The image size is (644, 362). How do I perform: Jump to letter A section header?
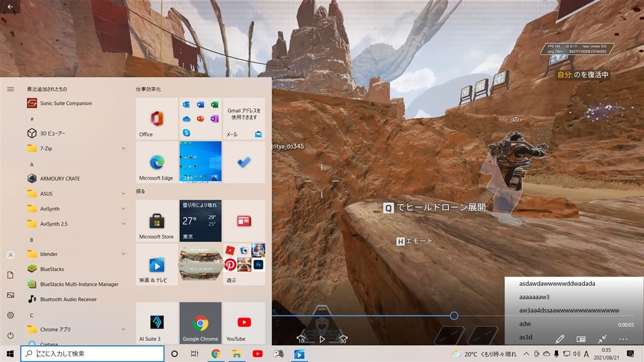[x=31, y=164]
